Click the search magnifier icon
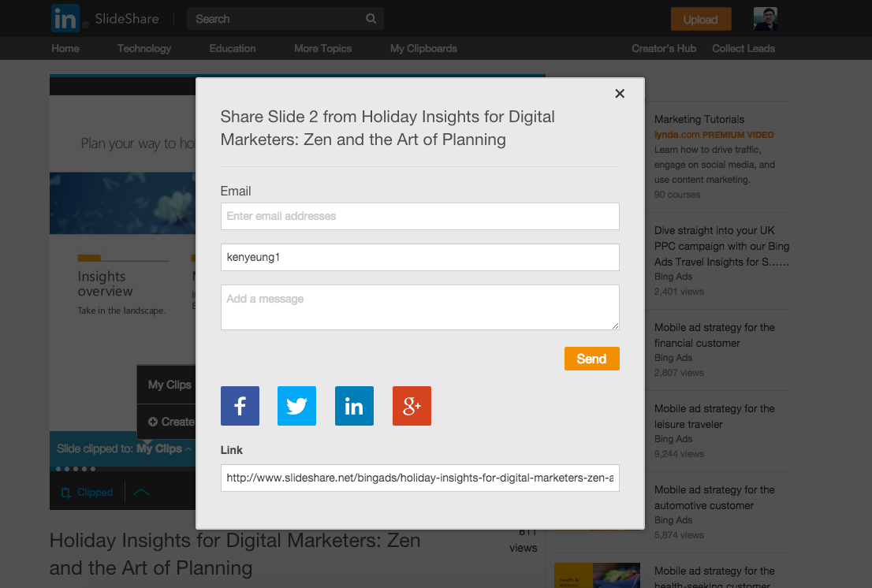 click(371, 19)
